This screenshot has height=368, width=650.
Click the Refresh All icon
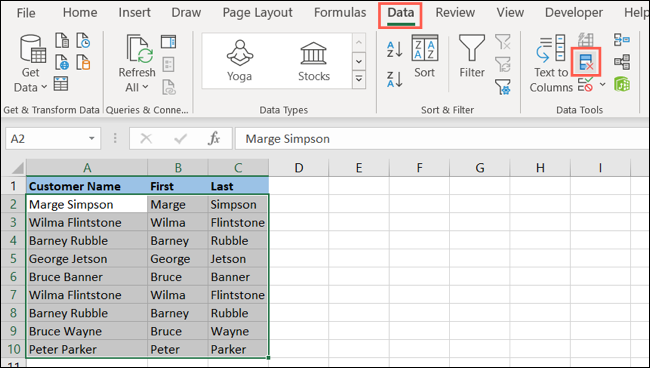(x=139, y=49)
